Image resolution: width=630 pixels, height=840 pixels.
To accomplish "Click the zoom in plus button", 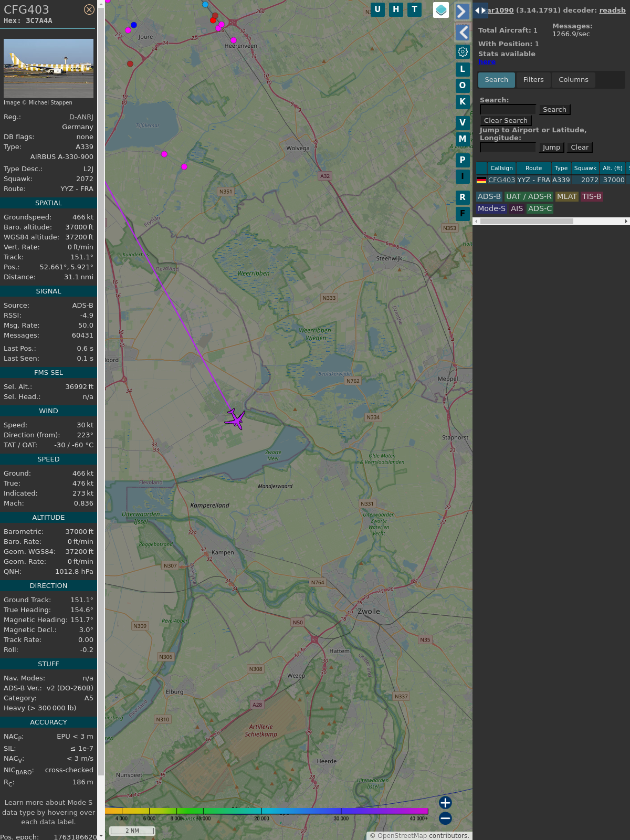I will (445, 803).
